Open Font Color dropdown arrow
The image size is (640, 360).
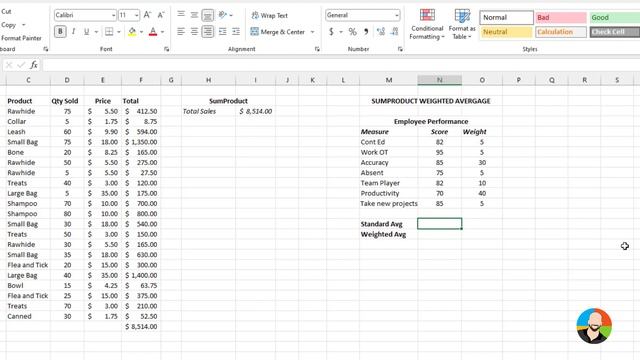[x=162, y=32]
